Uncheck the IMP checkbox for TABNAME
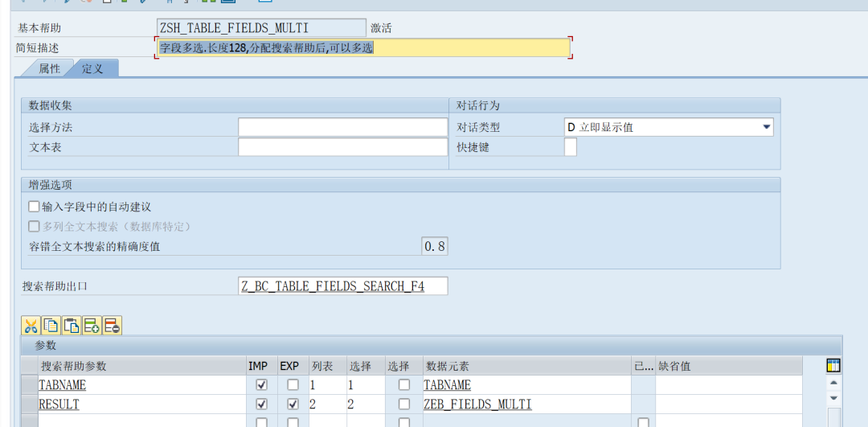The height and width of the screenshot is (427, 868). click(262, 384)
